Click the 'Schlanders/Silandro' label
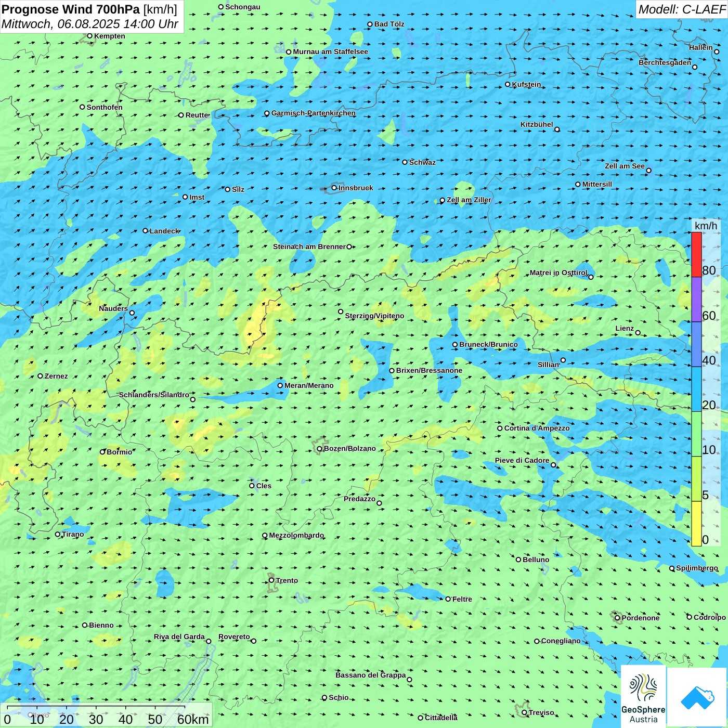The width and height of the screenshot is (728, 728). (154, 395)
